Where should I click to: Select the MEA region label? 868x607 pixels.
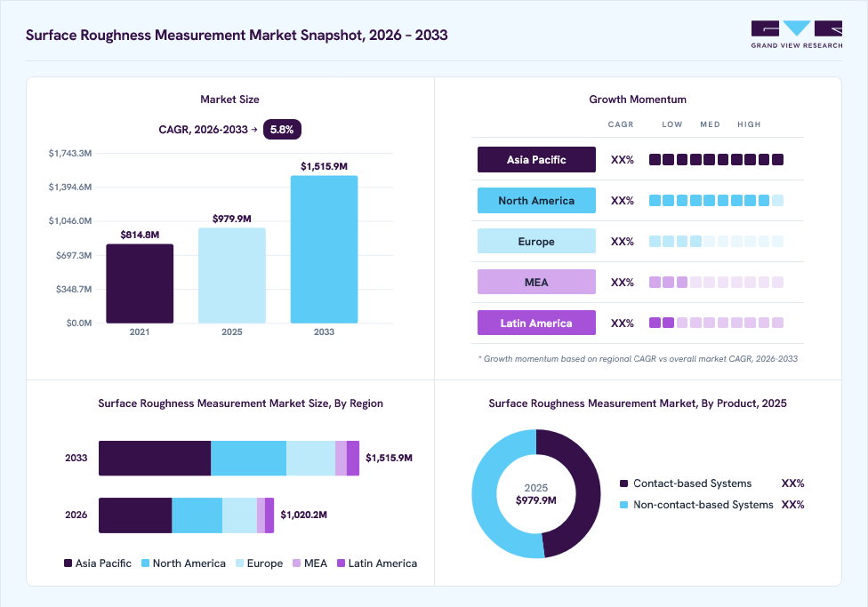(x=536, y=283)
